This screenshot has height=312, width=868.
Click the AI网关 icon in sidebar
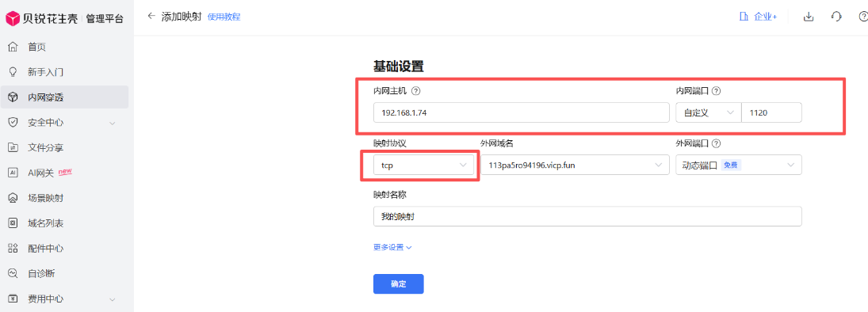[13, 173]
